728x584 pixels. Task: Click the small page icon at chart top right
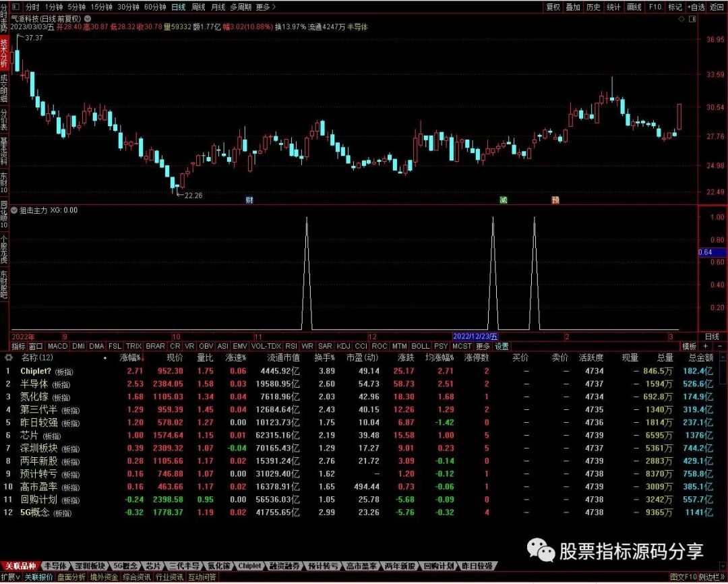pos(692,19)
